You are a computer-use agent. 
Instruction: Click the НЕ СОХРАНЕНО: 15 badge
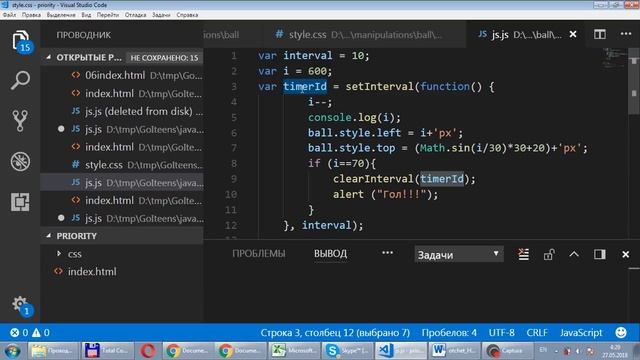(164, 58)
